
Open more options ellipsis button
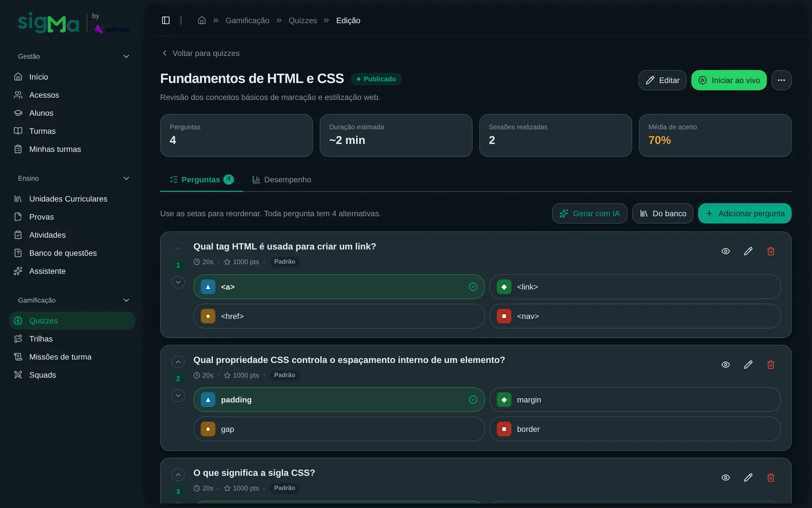pos(781,80)
